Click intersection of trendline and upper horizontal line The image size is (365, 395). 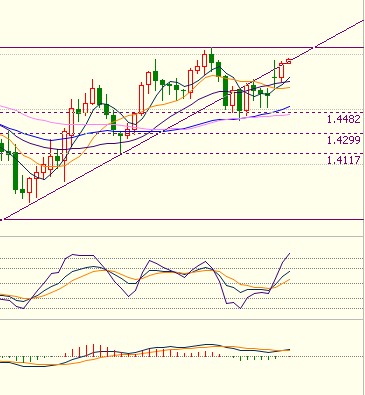(x=314, y=48)
